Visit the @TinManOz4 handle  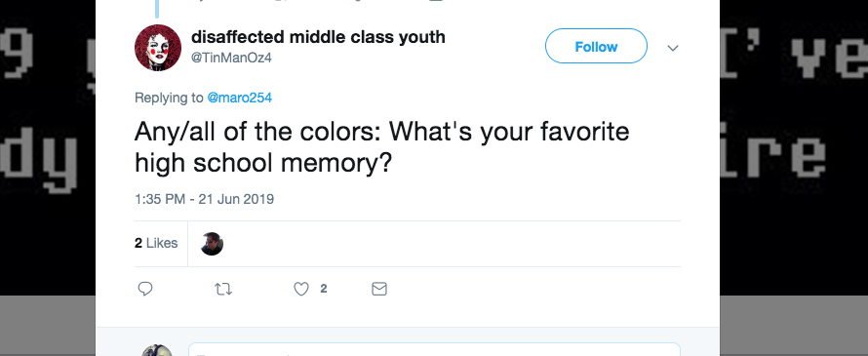pos(231,58)
